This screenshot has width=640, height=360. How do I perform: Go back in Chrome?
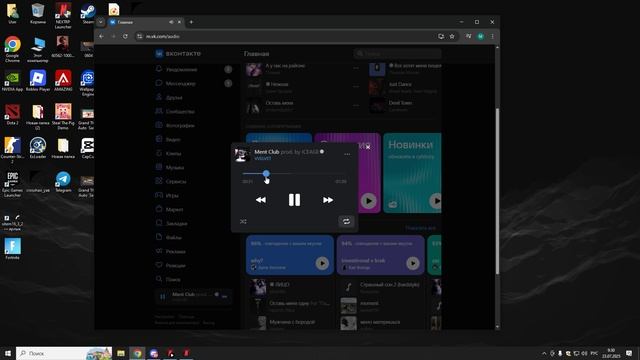tap(101, 36)
